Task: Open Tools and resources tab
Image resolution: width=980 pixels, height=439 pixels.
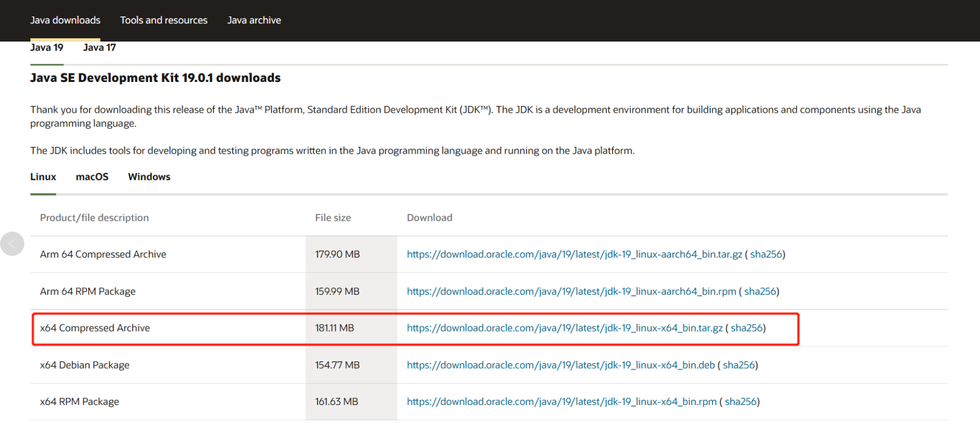Action: click(x=164, y=20)
